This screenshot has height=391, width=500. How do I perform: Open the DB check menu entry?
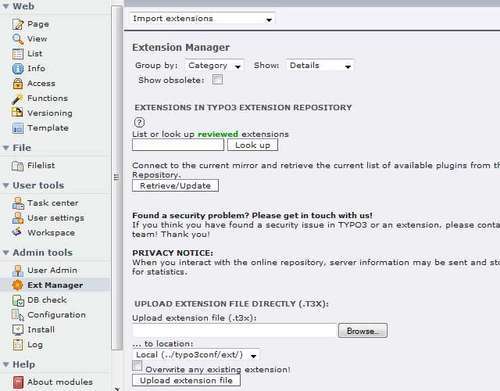tap(47, 300)
